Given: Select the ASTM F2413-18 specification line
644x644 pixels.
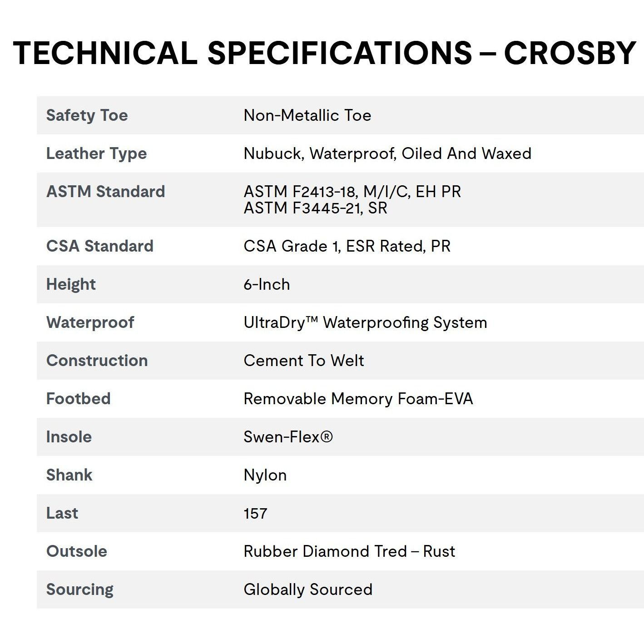Looking at the screenshot, I should pos(352,192).
